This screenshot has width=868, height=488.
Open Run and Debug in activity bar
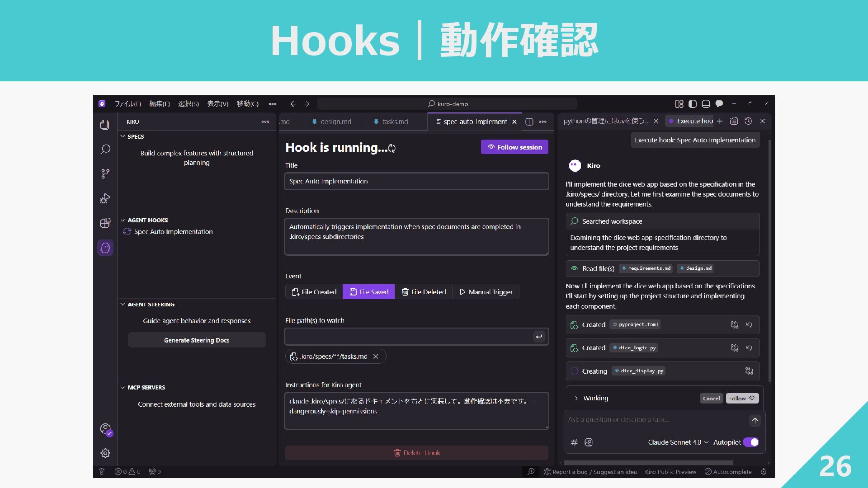click(105, 198)
